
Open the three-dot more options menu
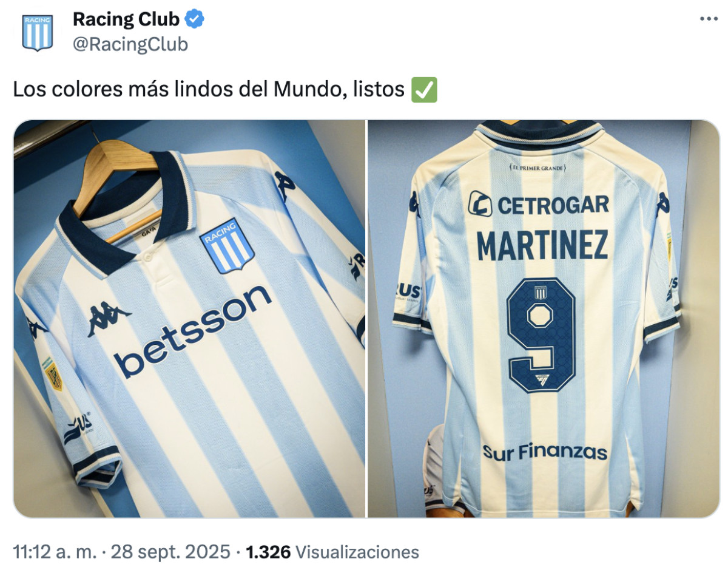coord(709,19)
